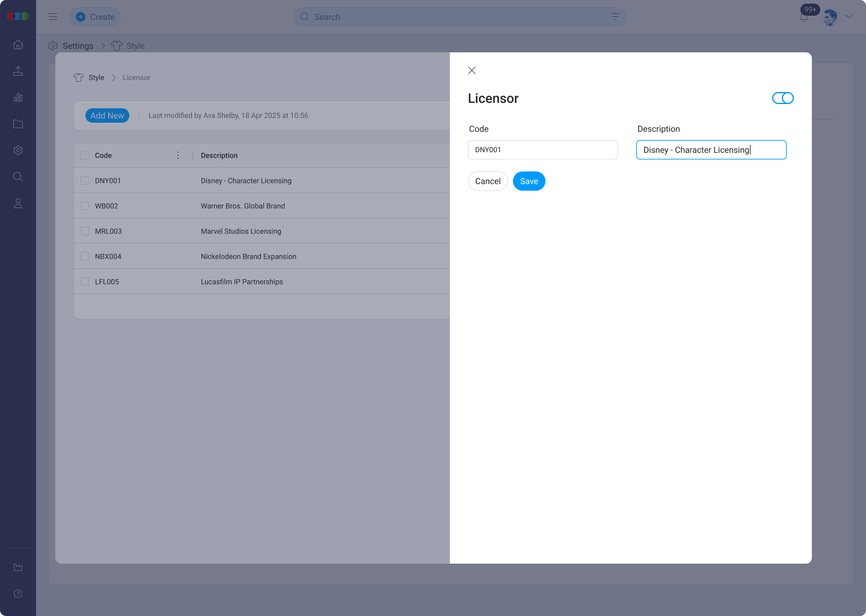
Task: Click the Help question-mark icon at bottom
Action: pos(18,594)
